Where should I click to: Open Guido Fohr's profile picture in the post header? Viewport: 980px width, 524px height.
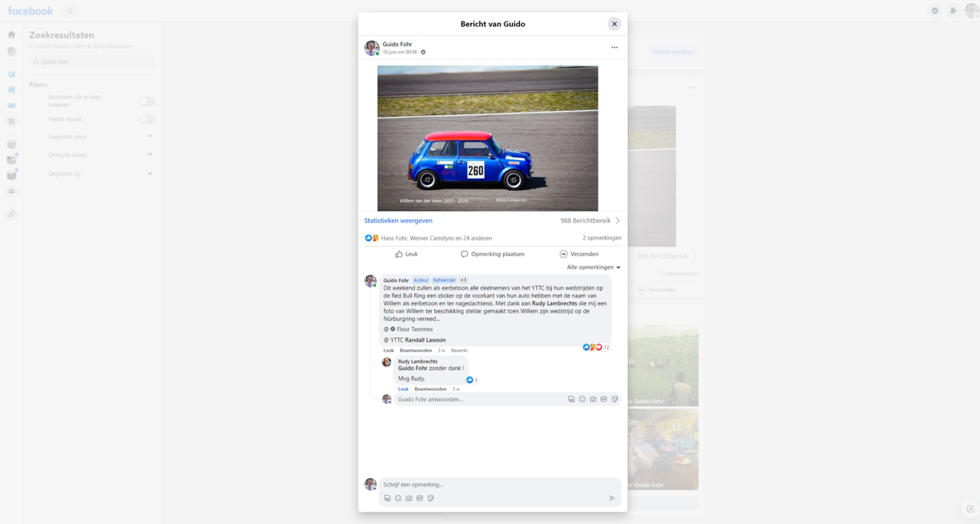(371, 47)
